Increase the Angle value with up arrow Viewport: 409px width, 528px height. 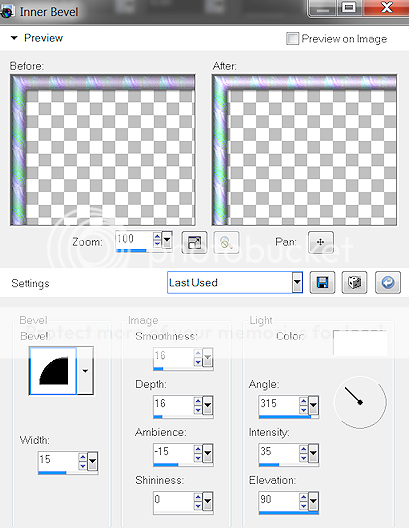point(303,401)
